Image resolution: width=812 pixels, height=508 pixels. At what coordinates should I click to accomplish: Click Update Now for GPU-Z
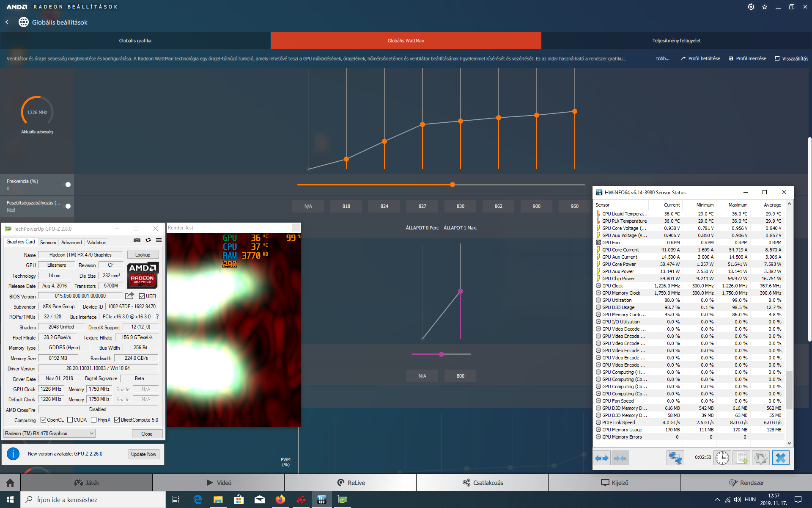click(x=144, y=454)
